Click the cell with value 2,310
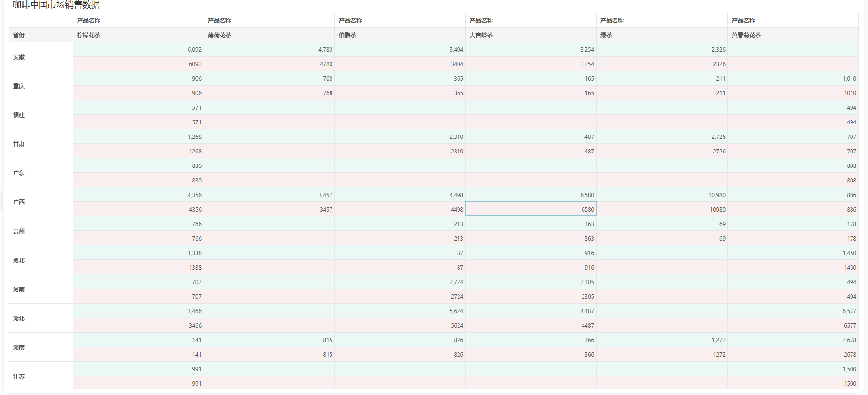The image size is (868, 395). pos(400,137)
